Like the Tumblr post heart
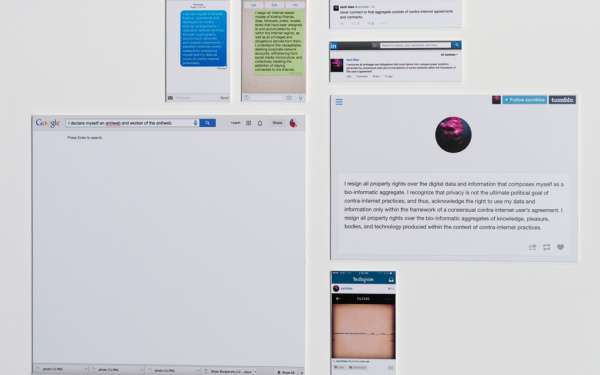This screenshot has width=600, height=375. click(560, 247)
